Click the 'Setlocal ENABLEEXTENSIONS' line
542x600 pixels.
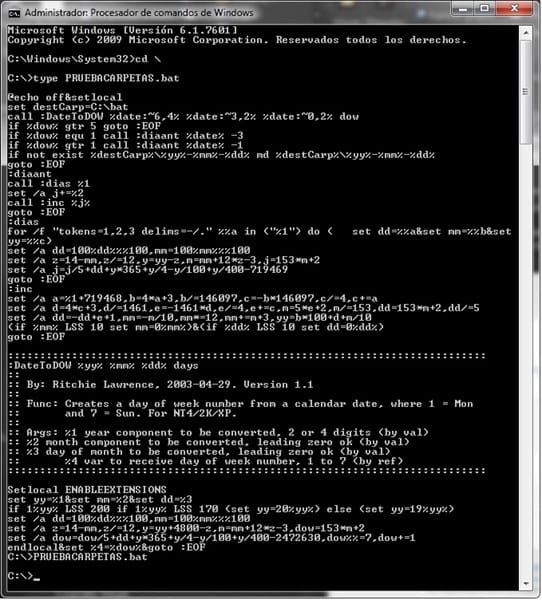pyautogui.click(x=87, y=490)
